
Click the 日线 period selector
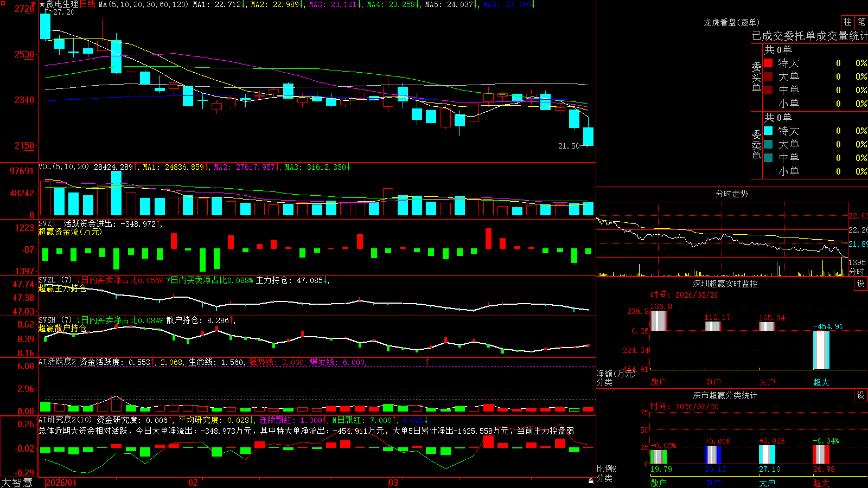coord(87,4)
